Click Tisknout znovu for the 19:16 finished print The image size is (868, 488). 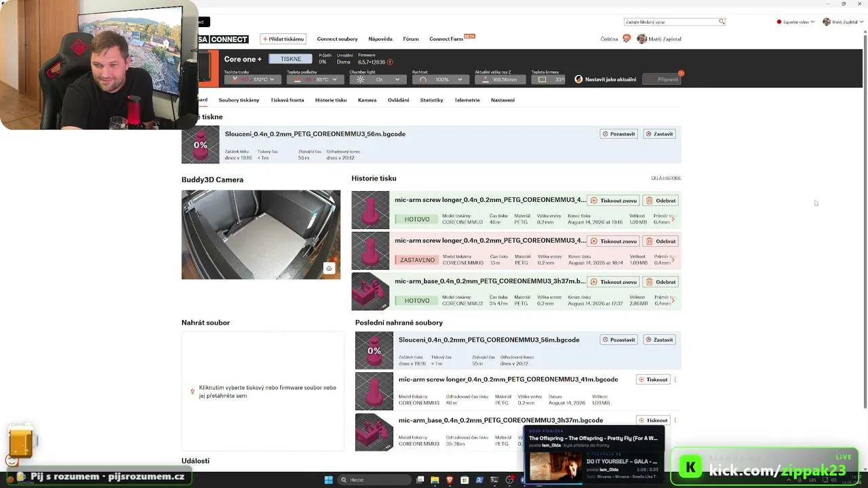pyautogui.click(x=614, y=201)
